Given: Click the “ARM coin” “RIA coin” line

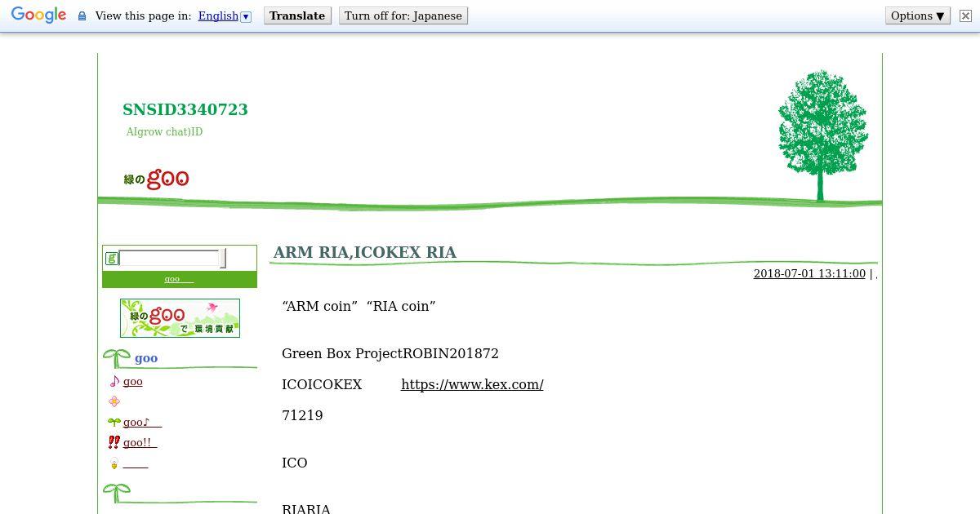Looking at the screenshot, I should [359, 306].
